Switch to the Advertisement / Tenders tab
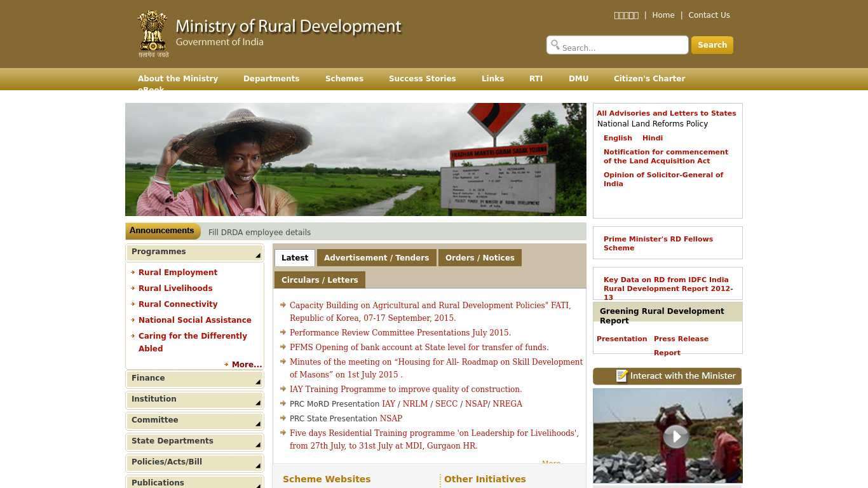The width and height of the screenshot is (868, 488). (x=377, y=257)
